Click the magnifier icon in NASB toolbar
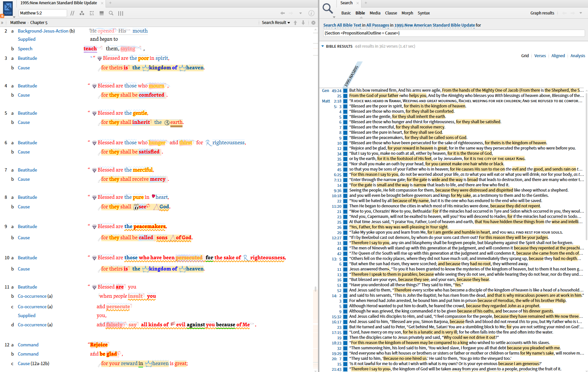 pyautogui.click(x=111, y=13)
